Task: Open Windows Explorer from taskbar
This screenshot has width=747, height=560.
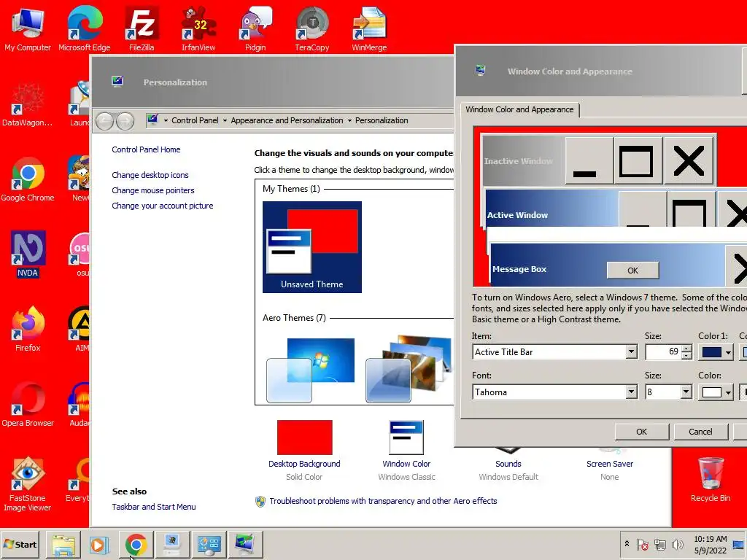Action: click(63, 544)
